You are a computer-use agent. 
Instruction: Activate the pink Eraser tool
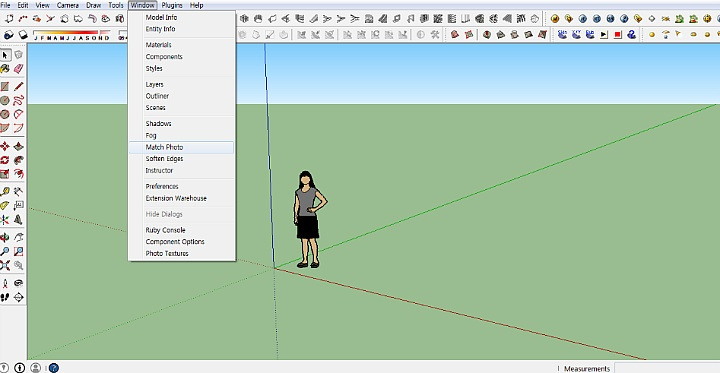pos(18,69)
